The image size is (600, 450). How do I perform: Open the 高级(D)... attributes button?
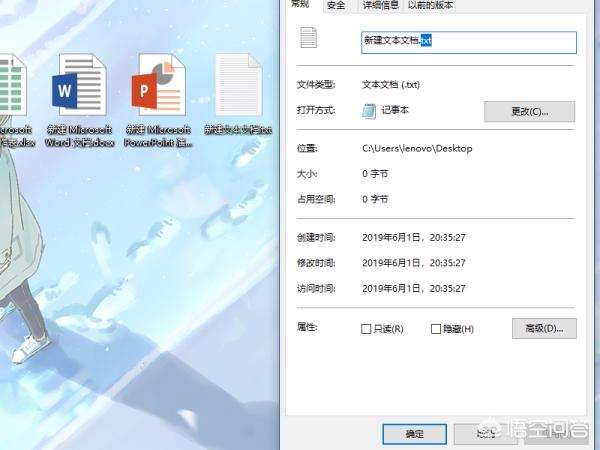tap(544, 328)
